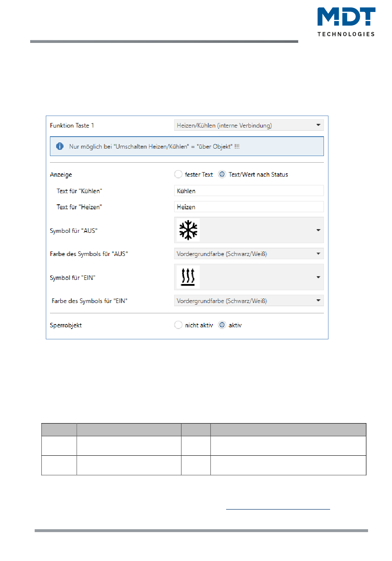The image size is (392, 561).
Task: Select "Text/Wert nach Status" option
Action: (222, 175)
